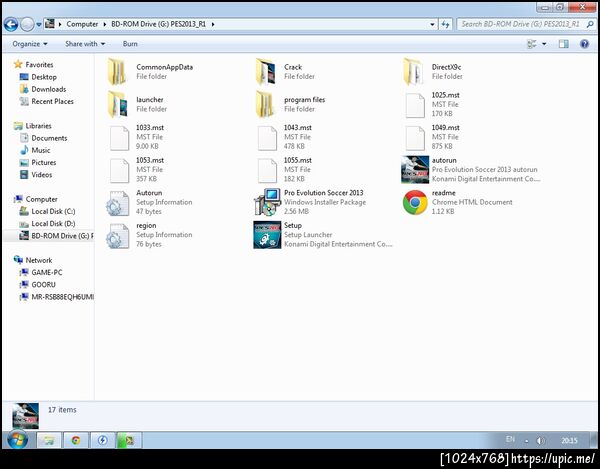Select the 1025.mst file icon
The height and width of the screenshot is (469, 600).
(x=415, y=105)
